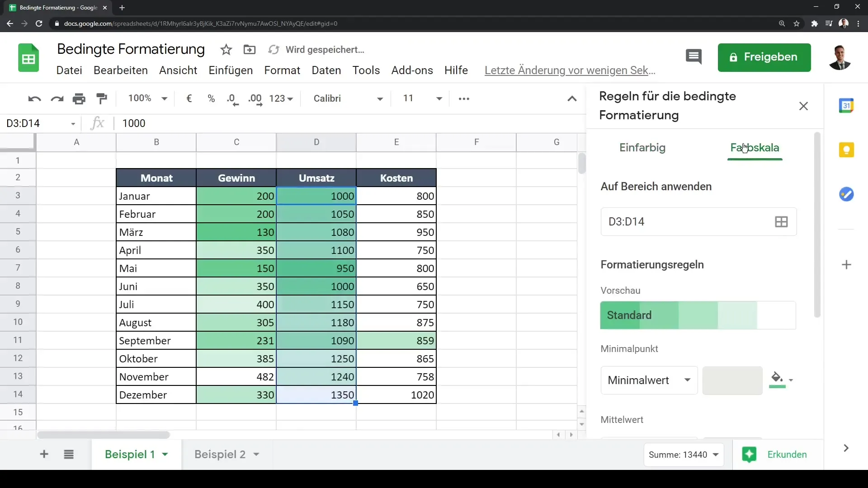Screen dimensions: 868x488
Task: Open new browser tab
Action: coord(122,8)
